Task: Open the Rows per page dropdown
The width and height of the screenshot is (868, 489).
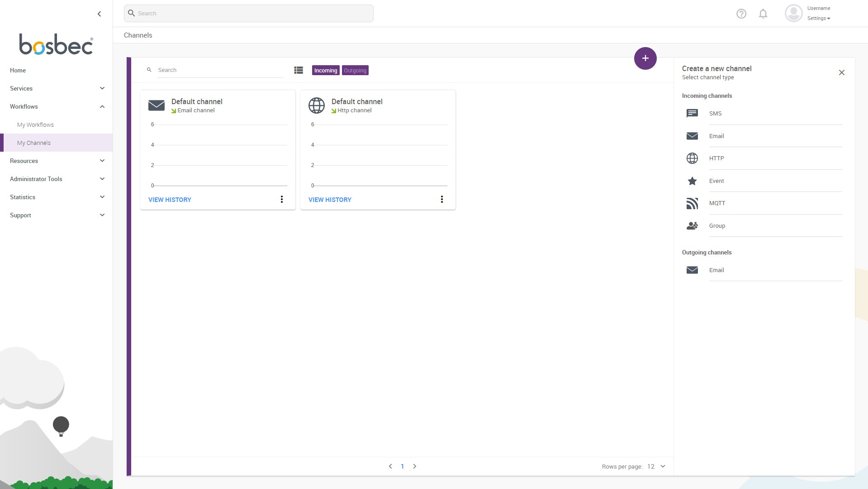Action: pyautogui.click(x=656, y=466)
